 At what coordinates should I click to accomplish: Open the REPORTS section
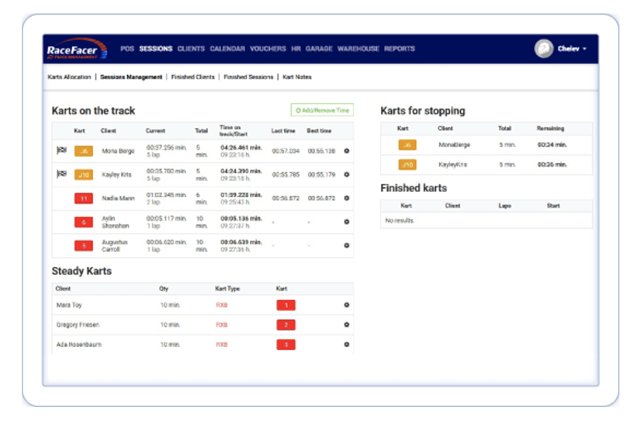400,49
